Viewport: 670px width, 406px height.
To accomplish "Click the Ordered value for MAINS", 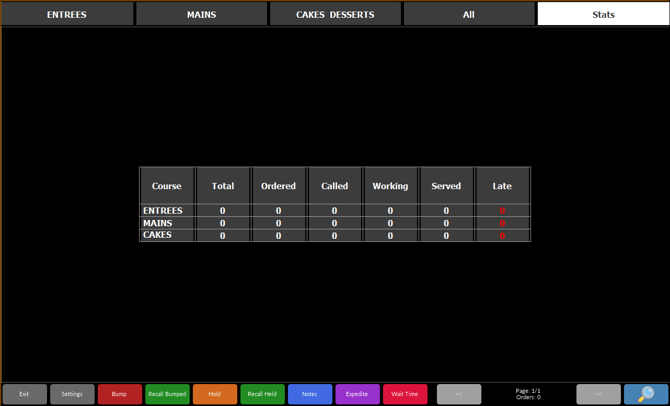I will point(279,223).
